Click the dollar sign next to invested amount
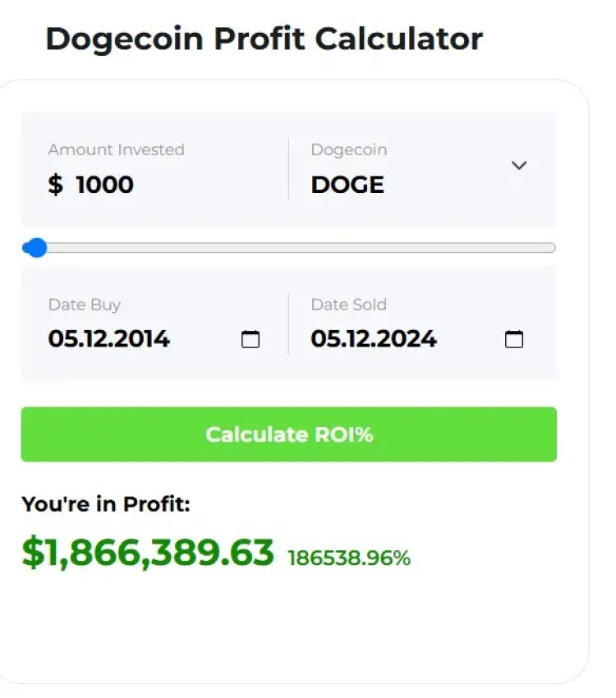The height and width of the screenshot is (698, 616). (x=54, y=184)
